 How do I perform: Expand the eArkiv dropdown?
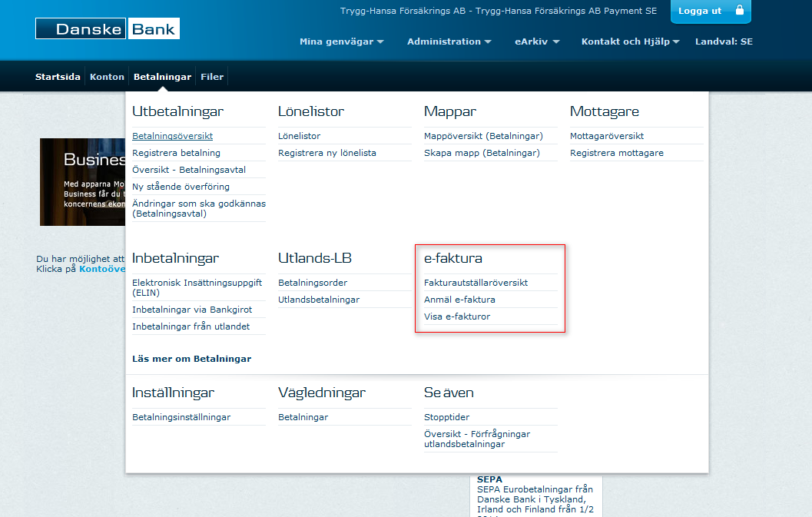tap(537, 41)
